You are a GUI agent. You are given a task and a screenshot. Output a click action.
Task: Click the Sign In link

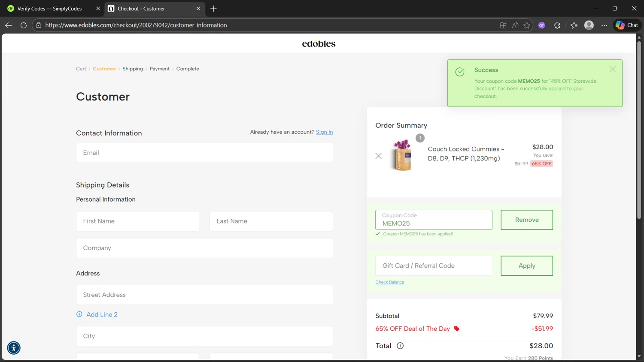point(325,132)
